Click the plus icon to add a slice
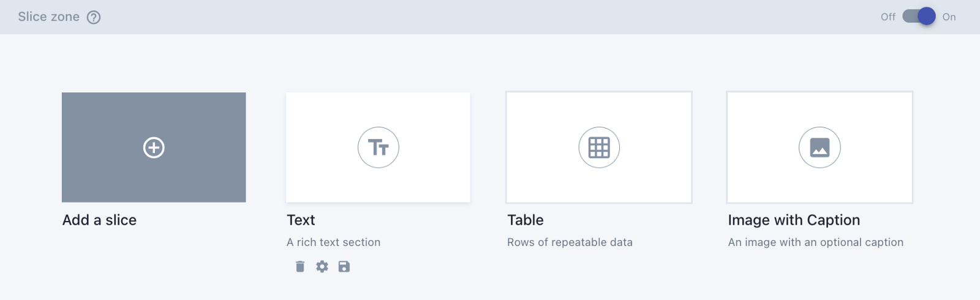 (x=154, y=148)
